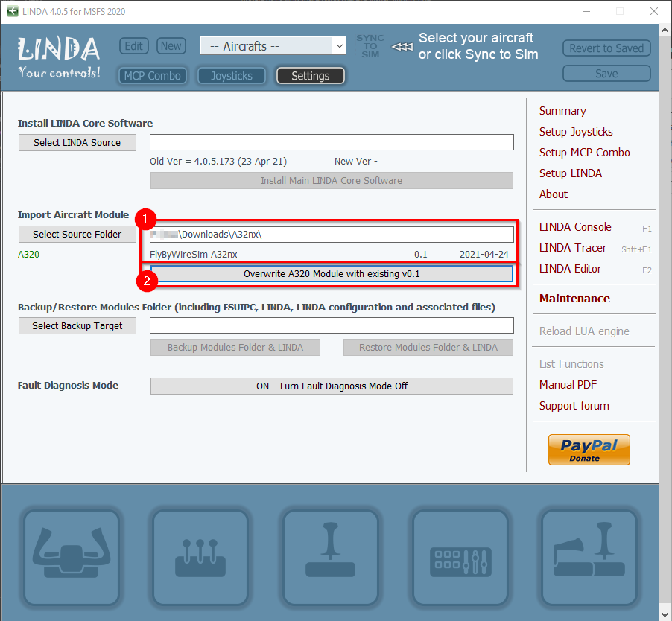This screenshot has height=621, width=672.
Task: Click List Functions
Action: click(571, 364)
